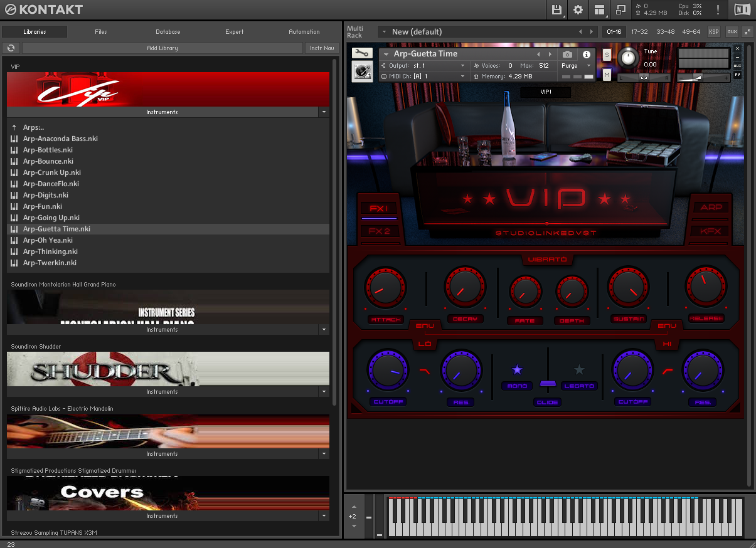Click the grey Legato star icon
This screenshot has width=756, height=548.
point(579,369)
